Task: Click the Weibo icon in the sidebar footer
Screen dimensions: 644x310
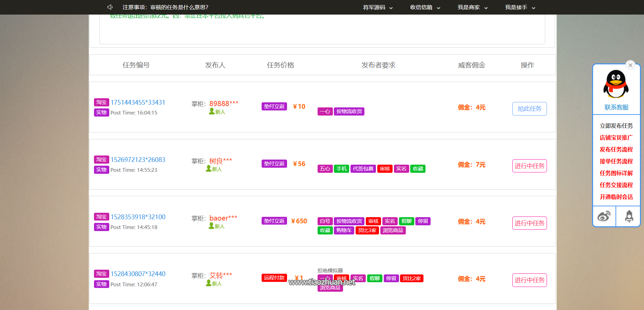Action: 604,216
